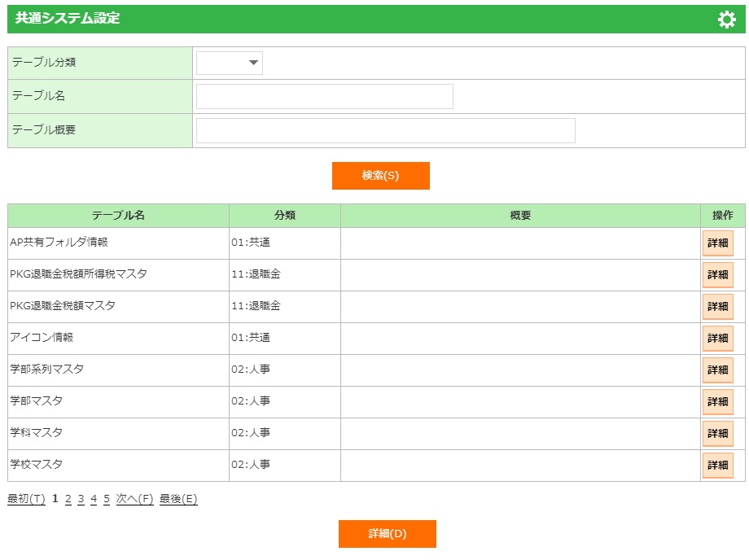Image resolution: width=749 pixels, height=560 pixels.
Task: Expand the テーブル分類 dropdown
Action: [x=230, y=63]
